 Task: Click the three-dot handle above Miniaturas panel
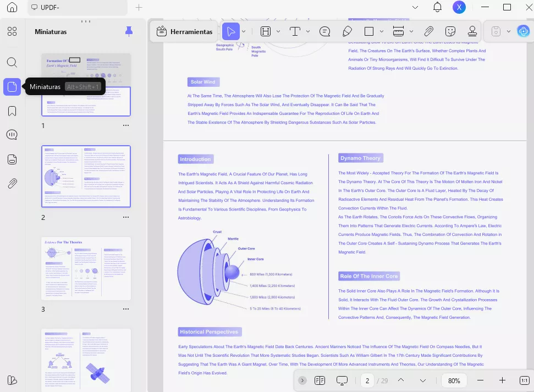tap(86, 21)
